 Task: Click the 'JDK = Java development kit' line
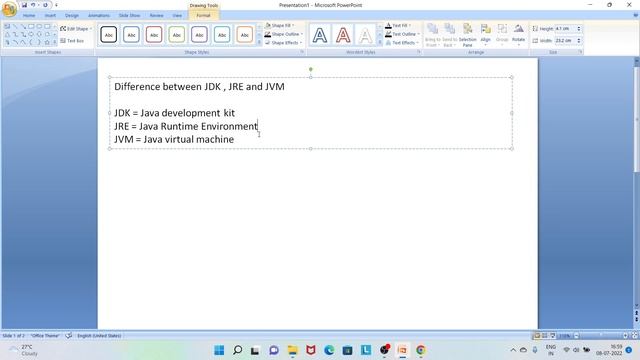[x=174, y=113]
